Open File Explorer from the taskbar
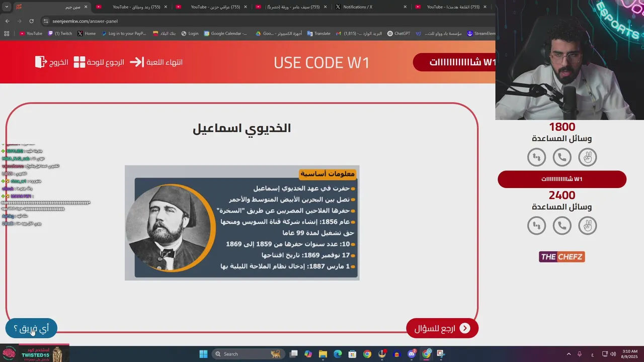Screen dimensions: 644x362 pos(323,354)
